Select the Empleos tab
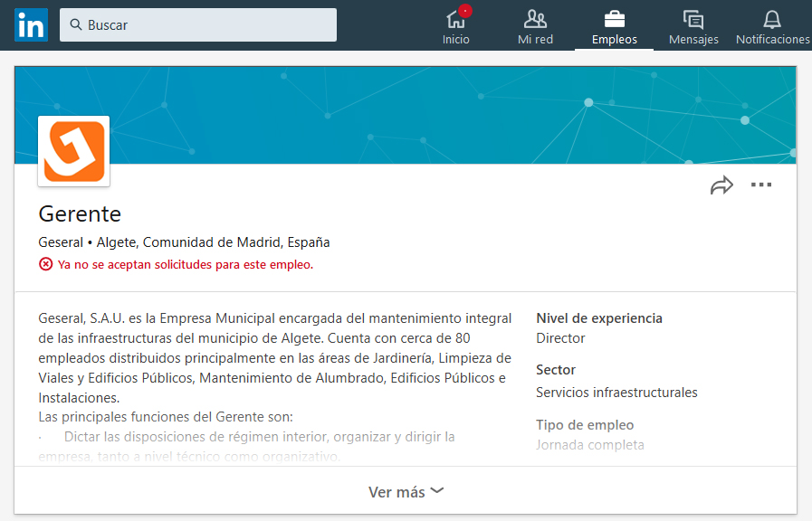This screenshot has width=812, height=521. pos(614,26)
